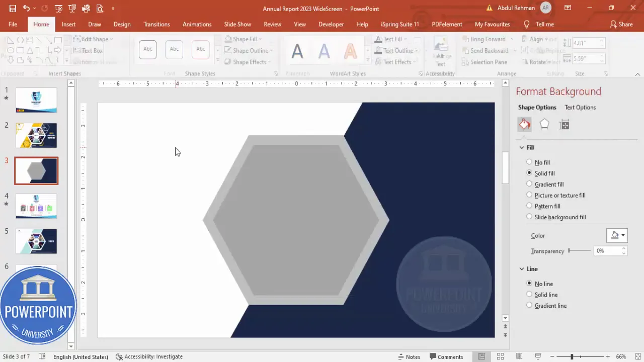
Task: Click the AR account avatar
Action: (x=545, y=8)
